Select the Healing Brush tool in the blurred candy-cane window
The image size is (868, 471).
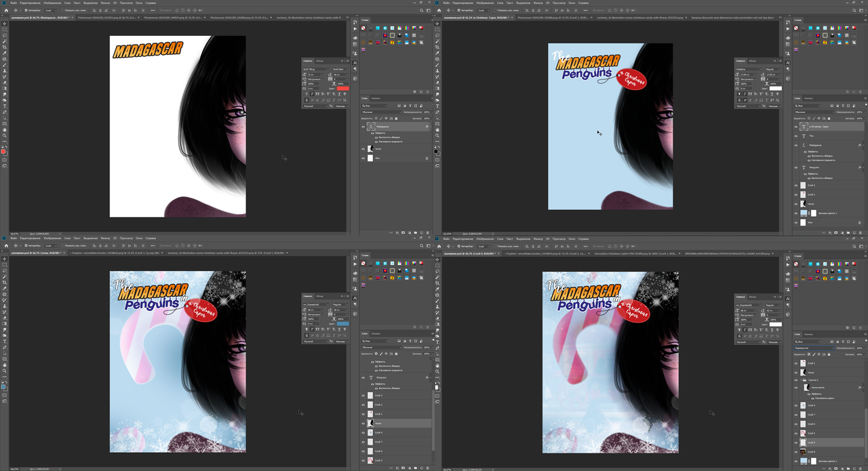[x=437, y=295]
